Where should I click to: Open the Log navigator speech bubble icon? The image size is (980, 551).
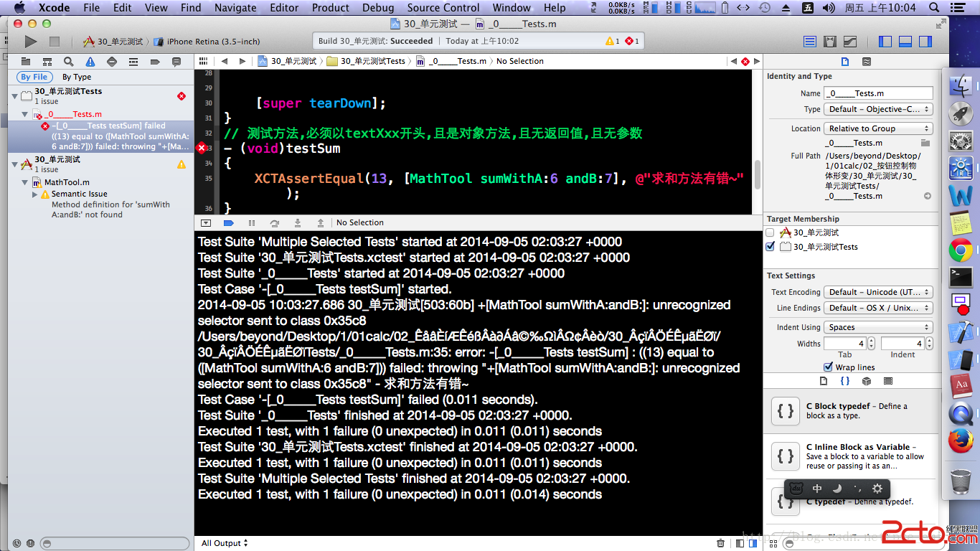click(176, 62)
